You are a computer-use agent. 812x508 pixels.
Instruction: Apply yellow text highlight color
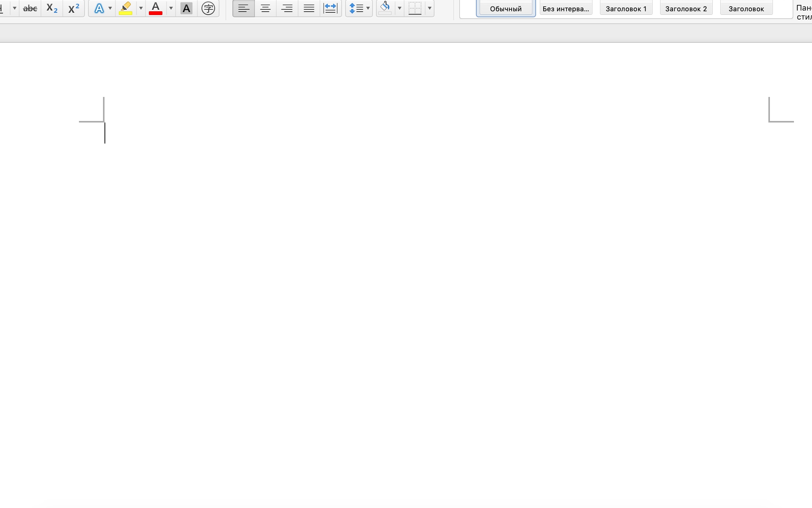(x=126, y=8)
